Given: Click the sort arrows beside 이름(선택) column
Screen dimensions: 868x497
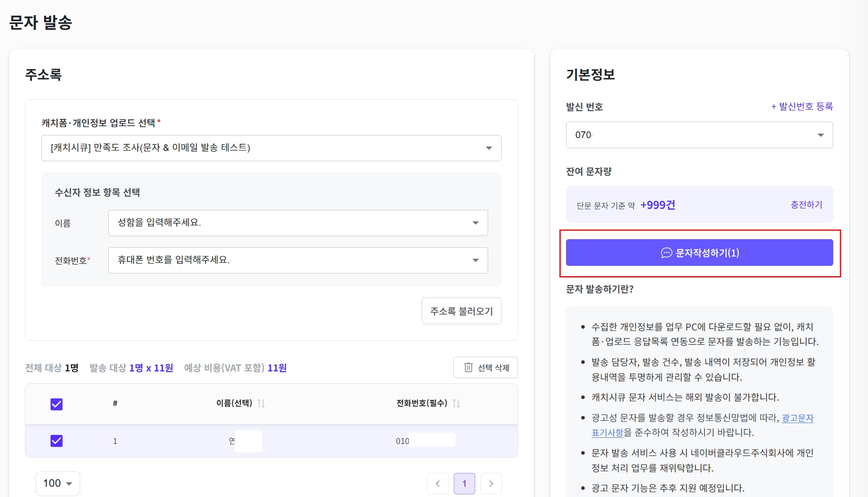Looking at the screenshot, I should point(261,403).
